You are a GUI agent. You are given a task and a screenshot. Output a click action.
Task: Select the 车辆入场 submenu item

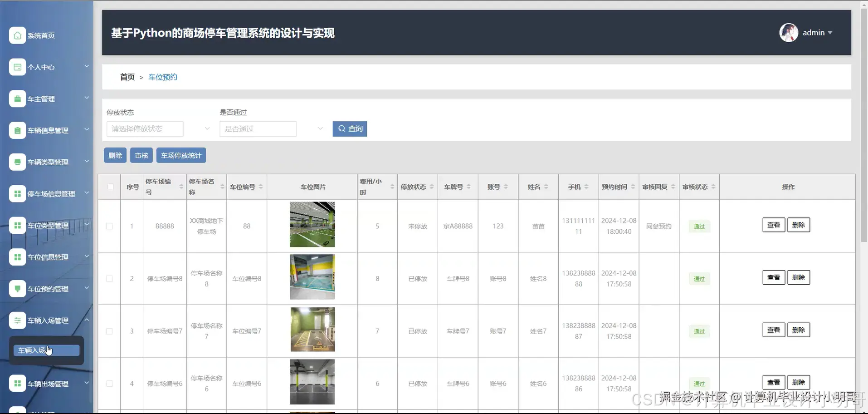click(46, 350)
